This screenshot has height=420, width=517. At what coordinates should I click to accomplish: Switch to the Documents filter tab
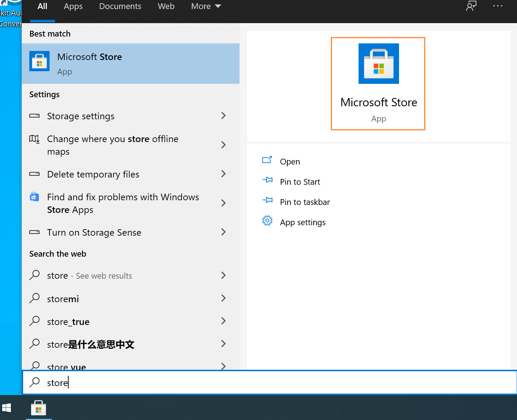tap(120, 7)
